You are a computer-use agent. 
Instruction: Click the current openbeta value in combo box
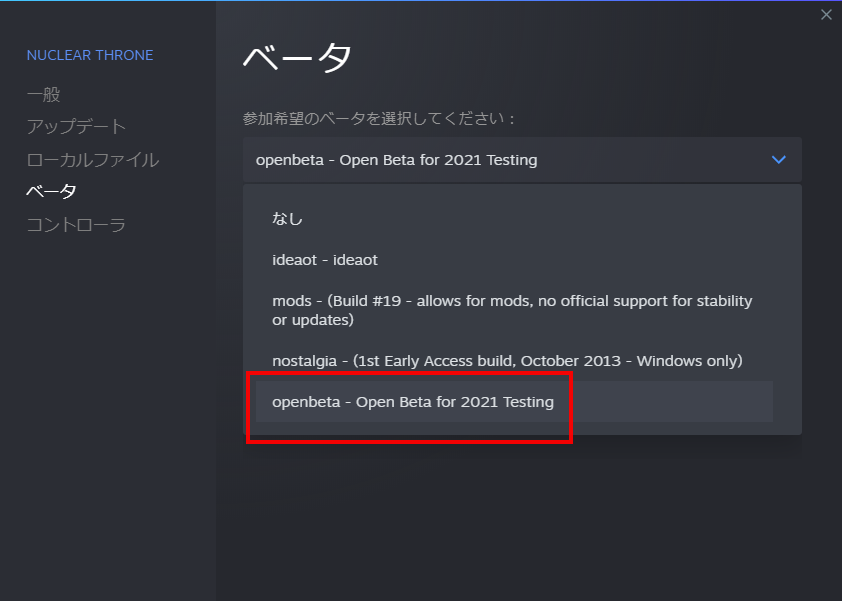tap(396, 160)
